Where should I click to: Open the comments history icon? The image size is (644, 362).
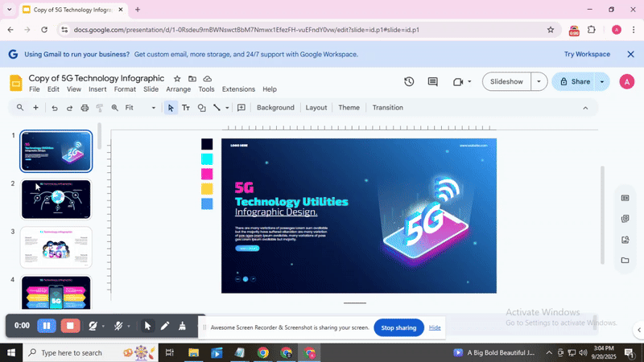(433, 82)
